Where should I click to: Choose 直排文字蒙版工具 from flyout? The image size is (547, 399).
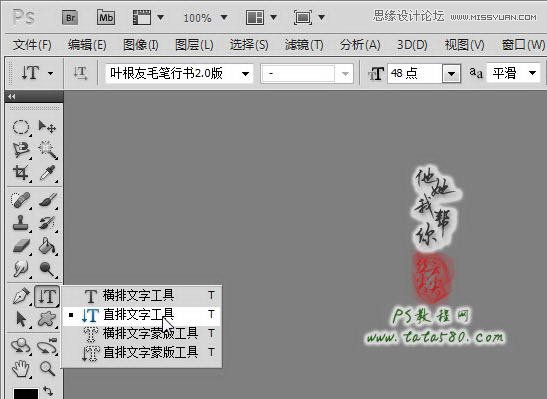coord(142,353)
